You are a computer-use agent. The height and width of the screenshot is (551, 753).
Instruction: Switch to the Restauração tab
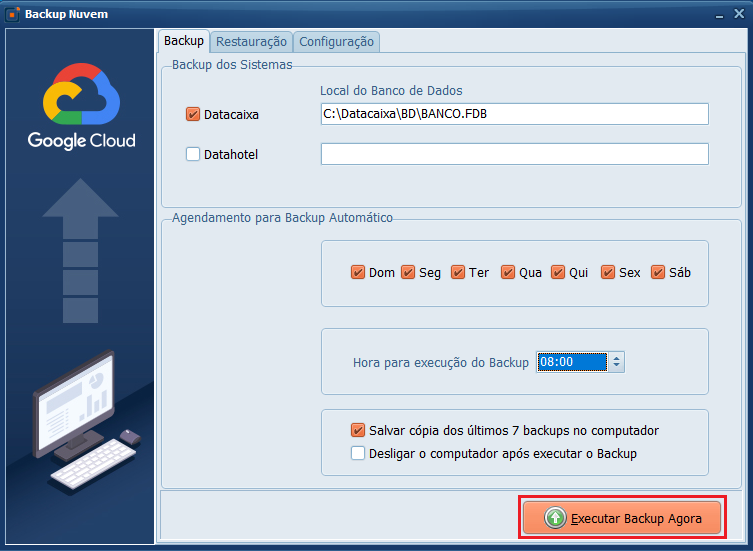point(251,42)
